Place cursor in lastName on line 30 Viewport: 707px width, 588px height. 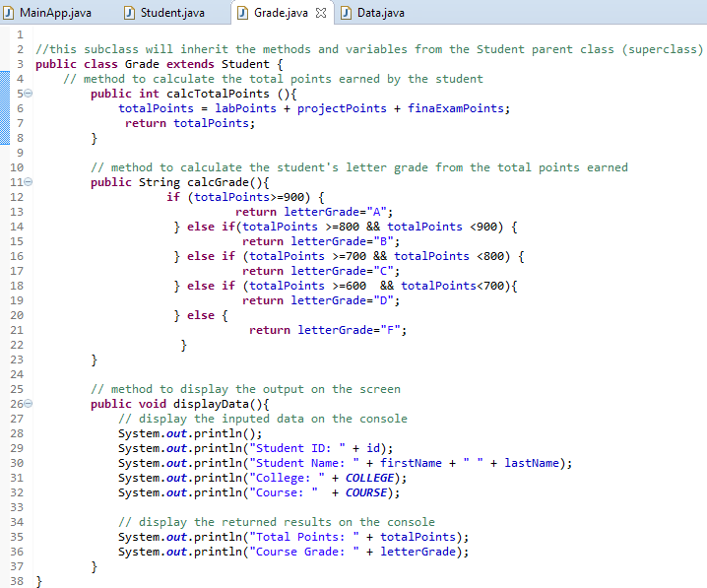coord(531,463)
